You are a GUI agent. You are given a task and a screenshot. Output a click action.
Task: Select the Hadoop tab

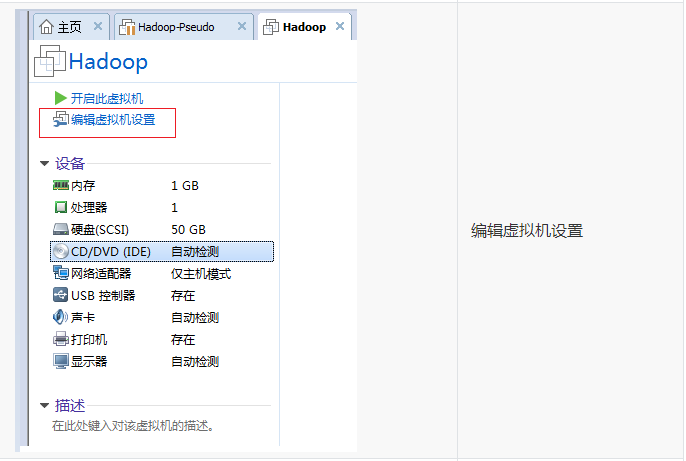point(304,27)
